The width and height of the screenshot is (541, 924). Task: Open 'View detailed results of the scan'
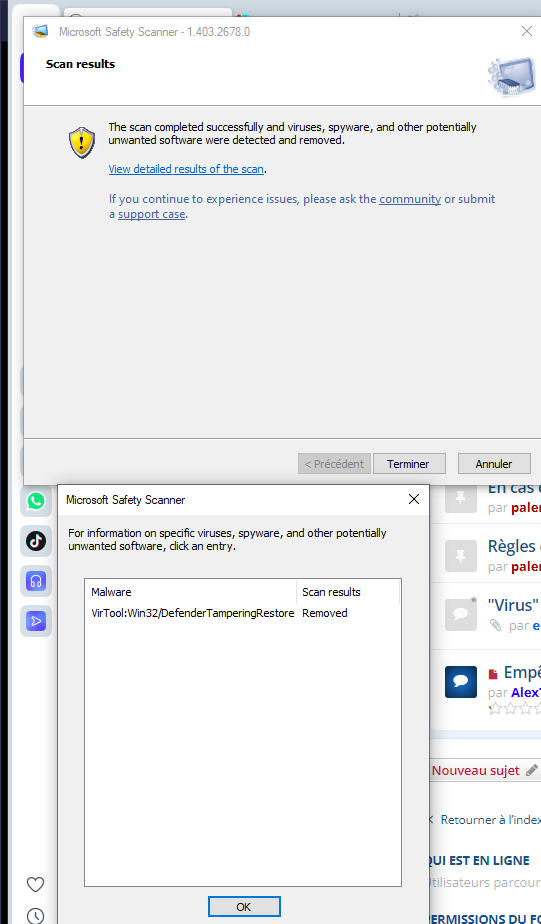[186, 169]
